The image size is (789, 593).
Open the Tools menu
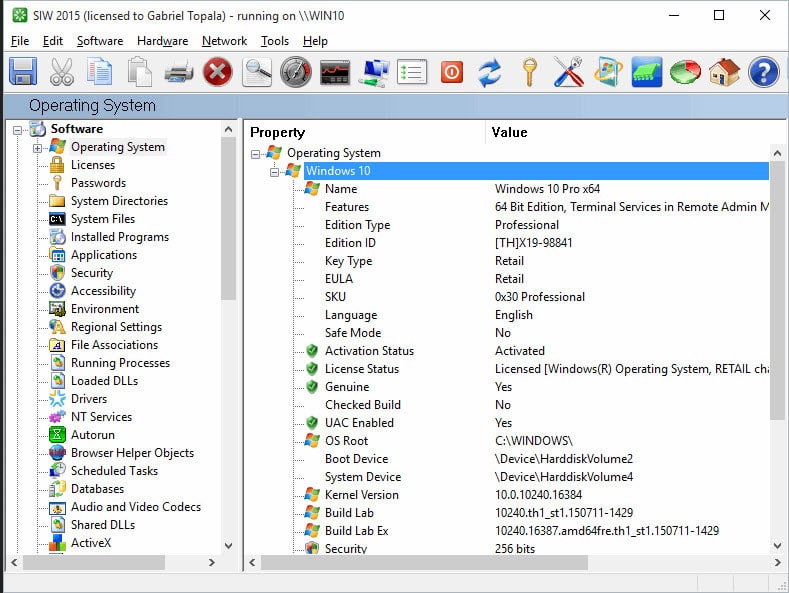(x=275, y=41)
